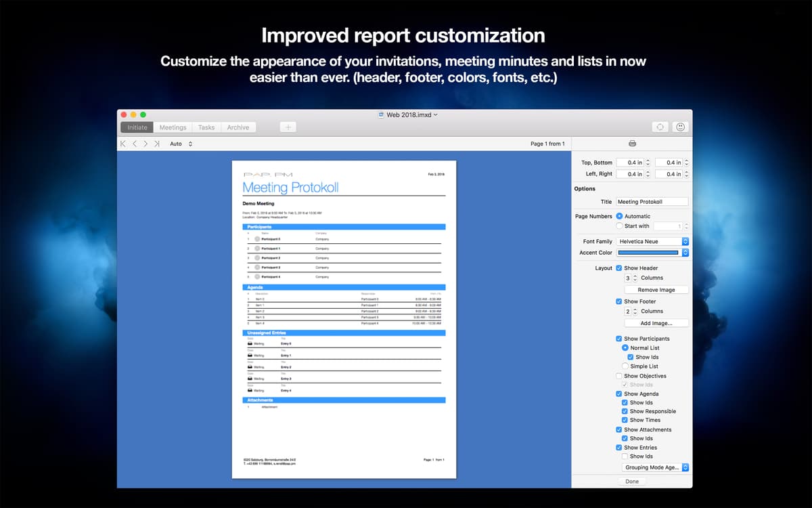Switch to the Meetings tab
The width and height of the screenshot is (812, 508).
(173, 127)
